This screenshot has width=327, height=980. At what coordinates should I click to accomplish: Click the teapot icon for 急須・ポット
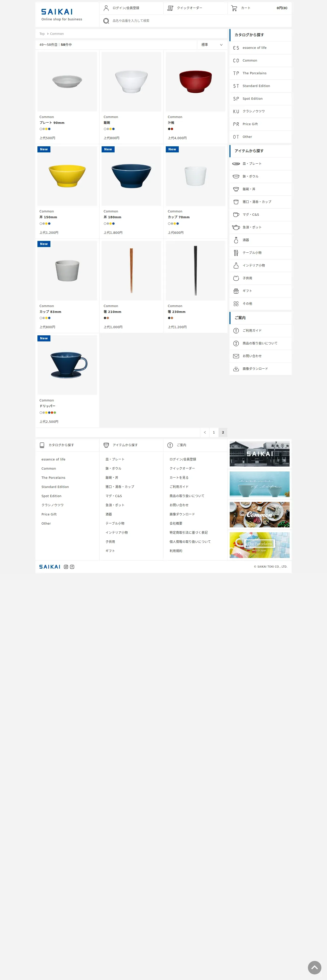tap(236, 227)
